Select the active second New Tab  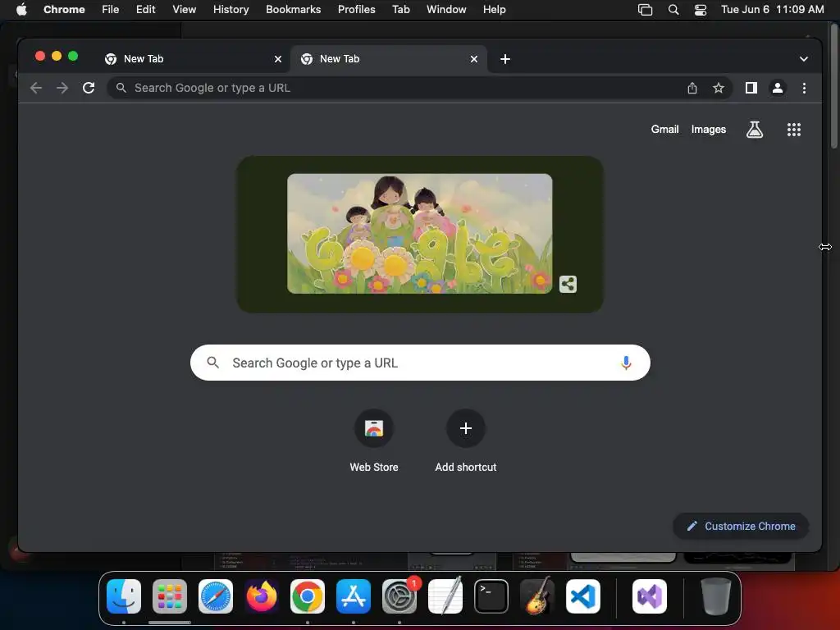[x=389, y=59]
